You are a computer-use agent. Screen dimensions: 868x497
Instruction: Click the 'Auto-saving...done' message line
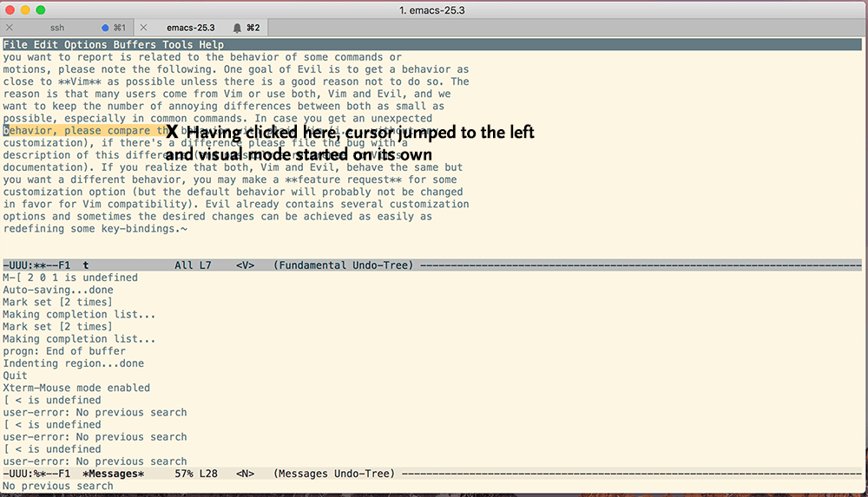click(58, 290)
